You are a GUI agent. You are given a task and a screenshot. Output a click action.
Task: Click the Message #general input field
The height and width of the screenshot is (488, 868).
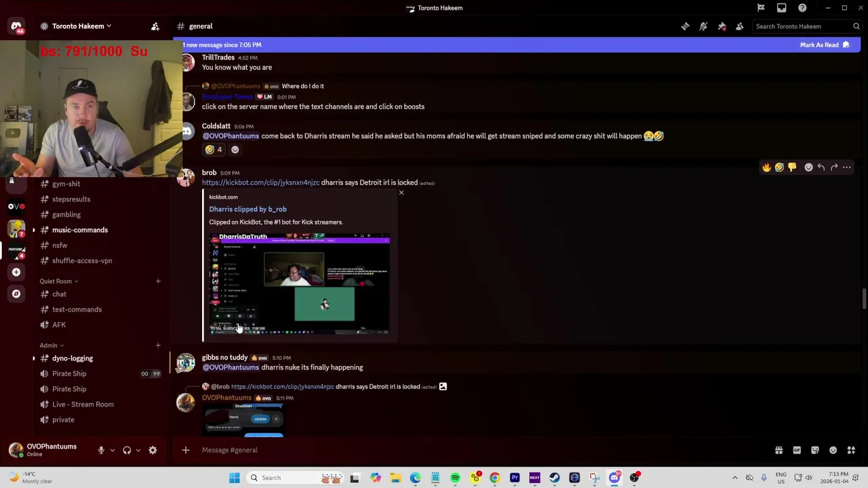[475, 450]
